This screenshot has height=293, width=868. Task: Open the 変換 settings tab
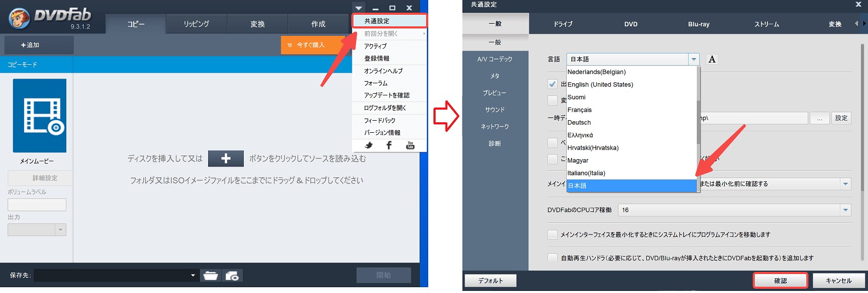click(x=835, y=24)
